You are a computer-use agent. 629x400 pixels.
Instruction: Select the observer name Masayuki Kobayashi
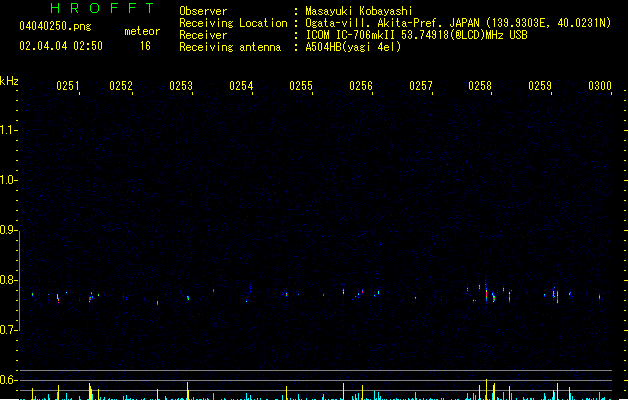click(x=359, y=11)
